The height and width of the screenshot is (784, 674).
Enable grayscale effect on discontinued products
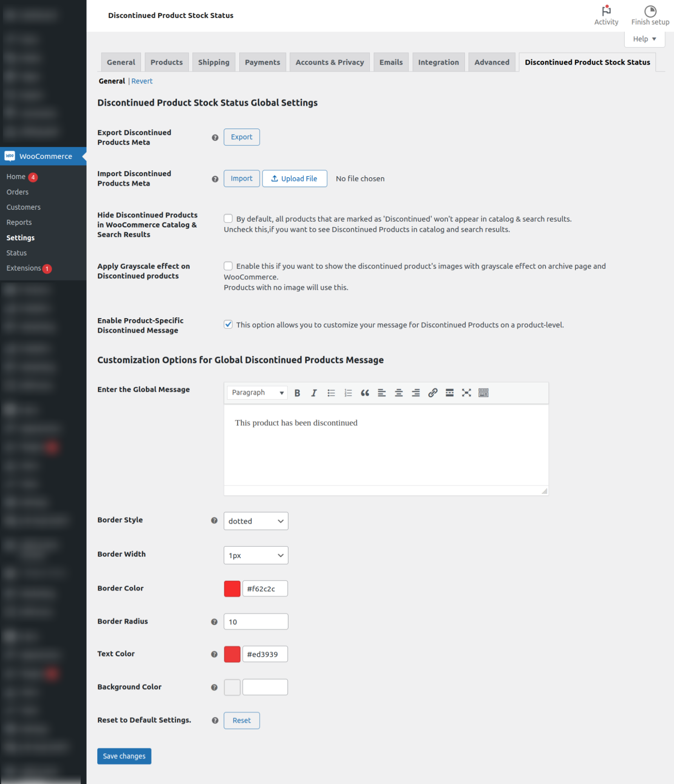click(x=228, y=266)
